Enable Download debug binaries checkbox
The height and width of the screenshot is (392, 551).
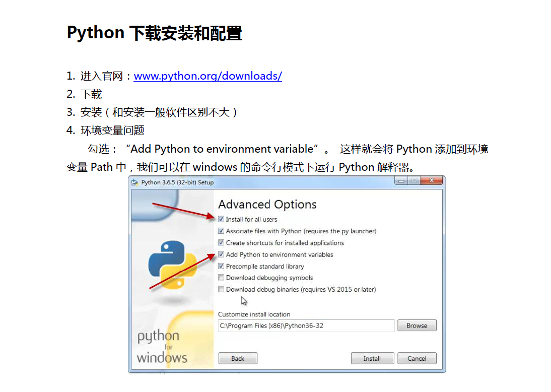coord(222,289)
